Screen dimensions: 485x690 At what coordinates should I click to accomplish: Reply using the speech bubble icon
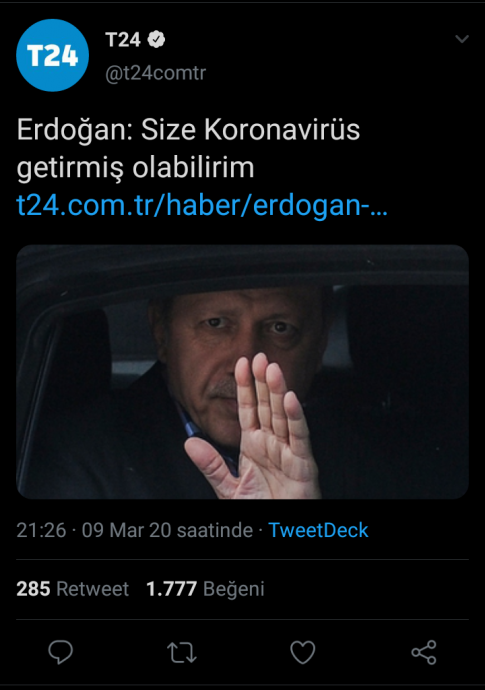click(60, 652)
